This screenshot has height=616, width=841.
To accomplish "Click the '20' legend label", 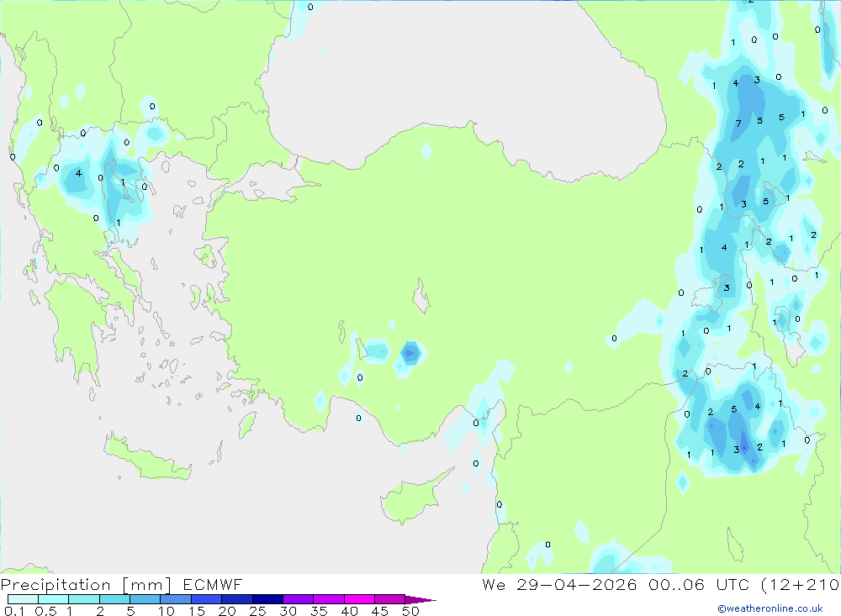I will 227,611.
